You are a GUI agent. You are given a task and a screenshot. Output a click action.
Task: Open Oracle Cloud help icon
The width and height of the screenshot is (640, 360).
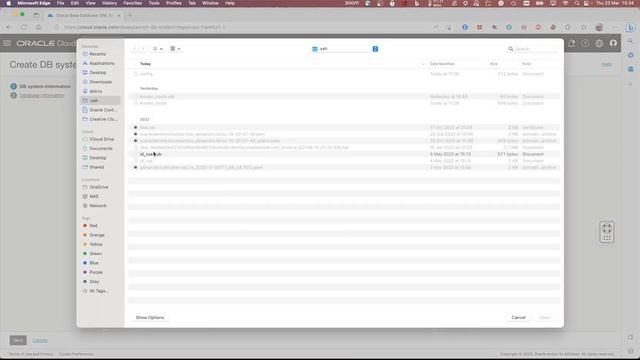click(585, 43)
